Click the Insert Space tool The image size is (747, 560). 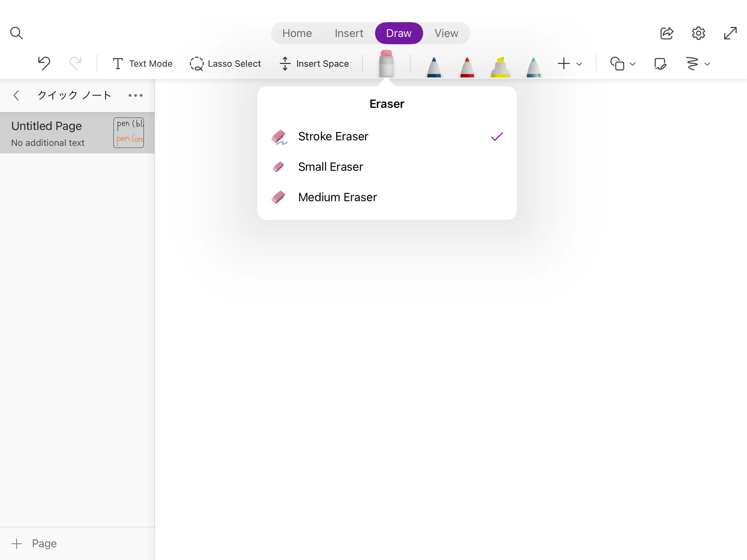(314, 64)
